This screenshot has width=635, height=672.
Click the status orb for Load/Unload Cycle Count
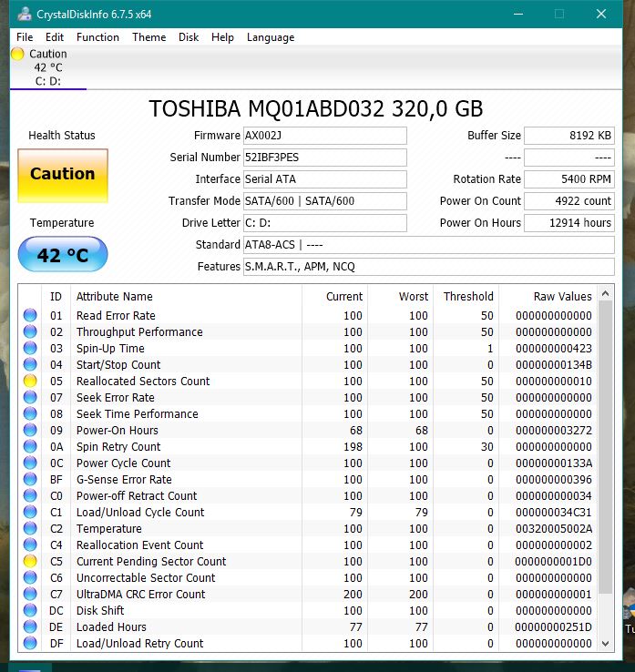(x=30, y=512)
